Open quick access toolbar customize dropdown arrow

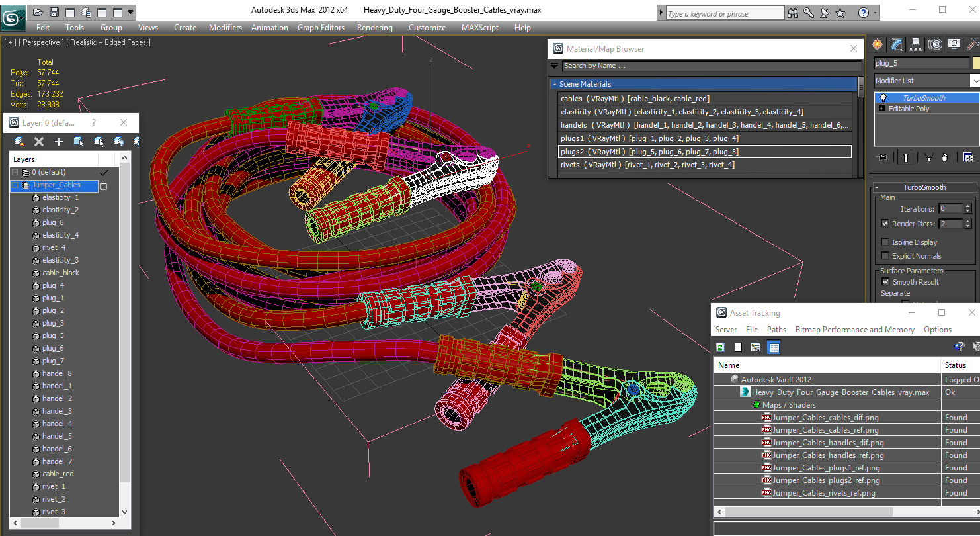point(131,12)
